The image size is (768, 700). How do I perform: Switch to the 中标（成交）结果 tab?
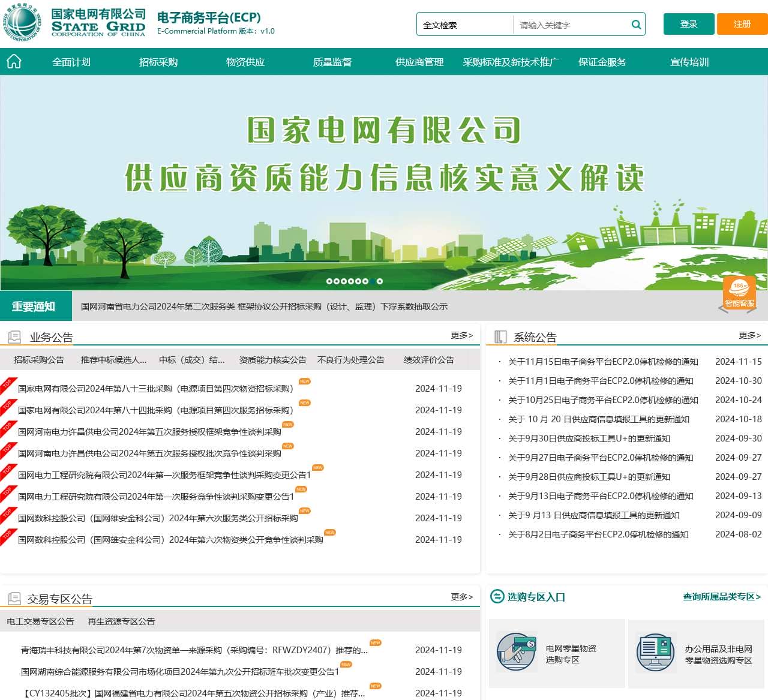[x=191, y=359]
